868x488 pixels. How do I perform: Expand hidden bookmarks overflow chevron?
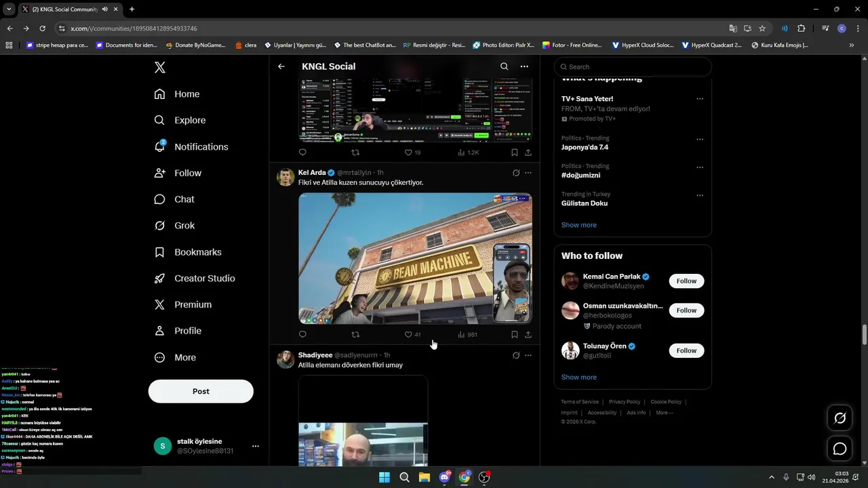pyautogui.click(x=852, y=45)
